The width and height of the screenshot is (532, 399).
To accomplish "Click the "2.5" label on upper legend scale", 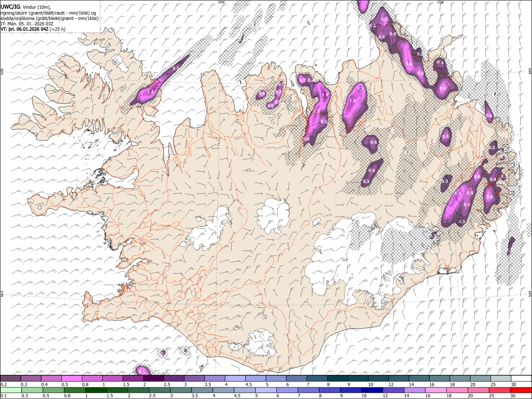I will point(167,384).
